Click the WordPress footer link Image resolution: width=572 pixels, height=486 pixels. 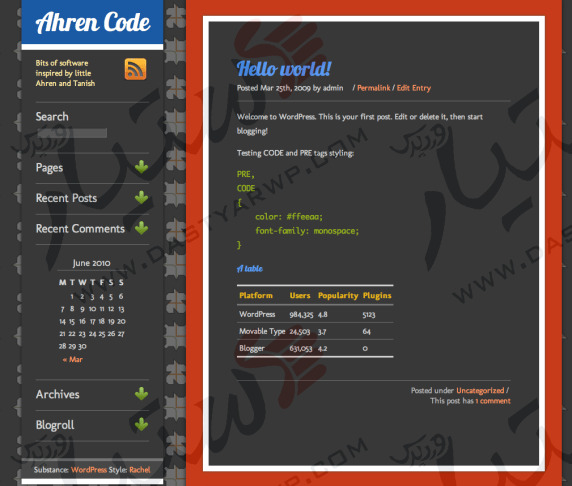tap(89, 470)
